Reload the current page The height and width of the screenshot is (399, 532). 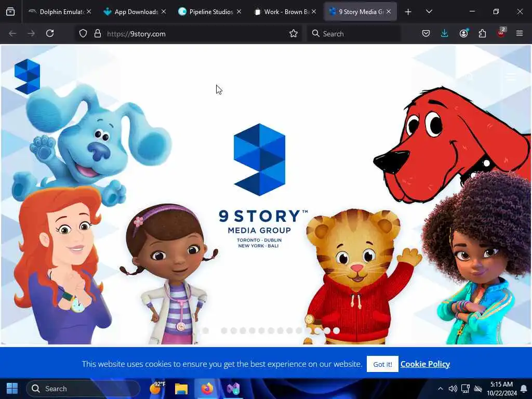pos(50,34)
